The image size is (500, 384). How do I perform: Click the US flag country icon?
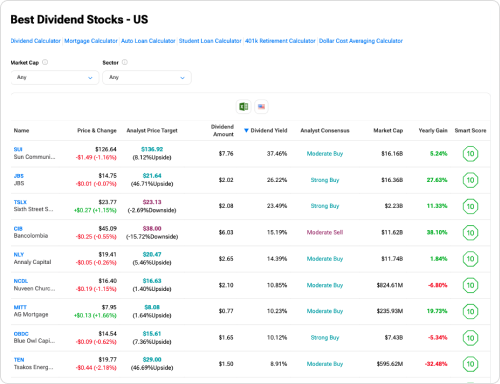click(x=261, y=107)
